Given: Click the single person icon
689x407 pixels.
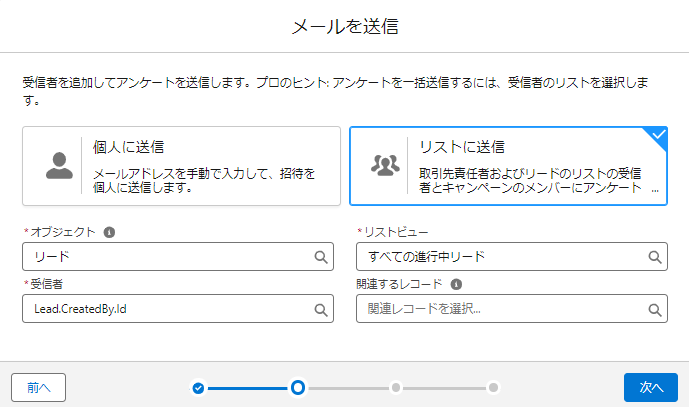Looking at the screenshot, I should coord(59,166).
